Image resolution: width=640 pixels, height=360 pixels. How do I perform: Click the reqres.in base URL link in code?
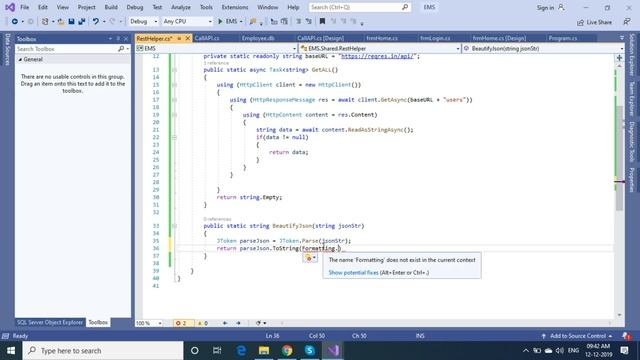[x=377, y=56]
